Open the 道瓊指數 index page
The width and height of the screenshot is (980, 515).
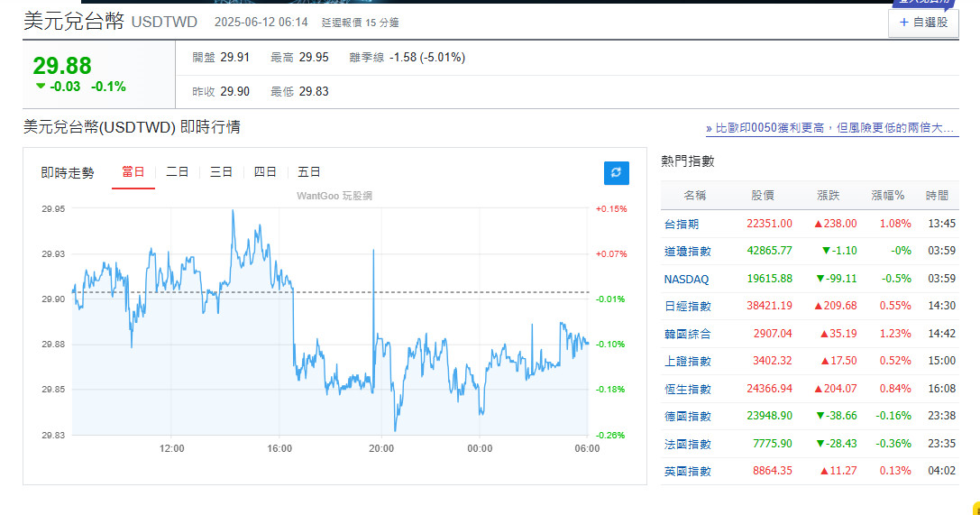click(x=687, y=251)
